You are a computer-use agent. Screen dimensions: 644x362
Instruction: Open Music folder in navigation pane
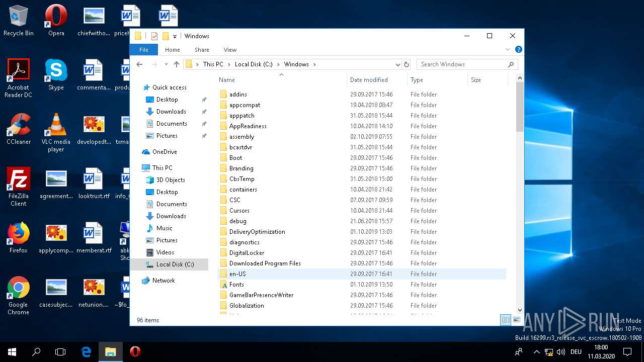[164, 228]
